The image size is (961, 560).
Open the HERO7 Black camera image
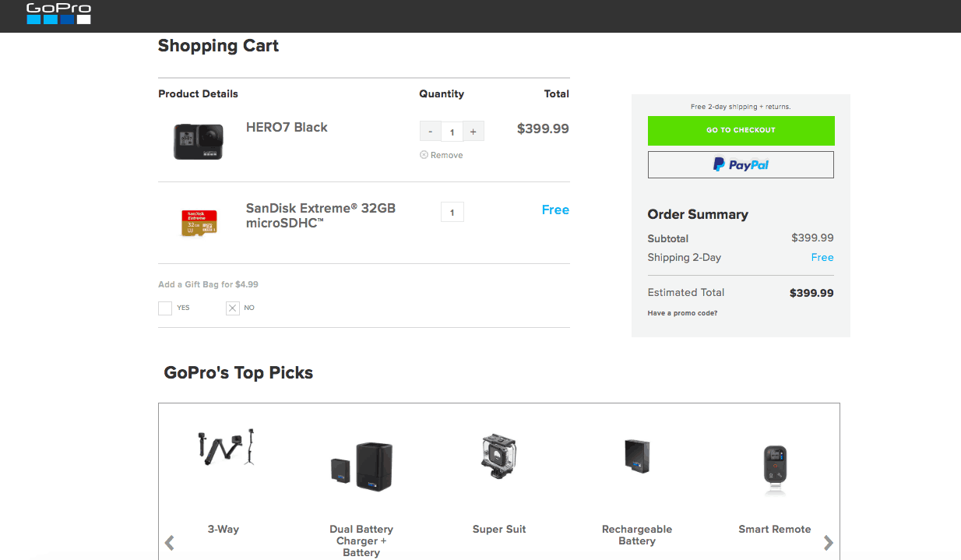pyautogui.click(x=198, y=142)
